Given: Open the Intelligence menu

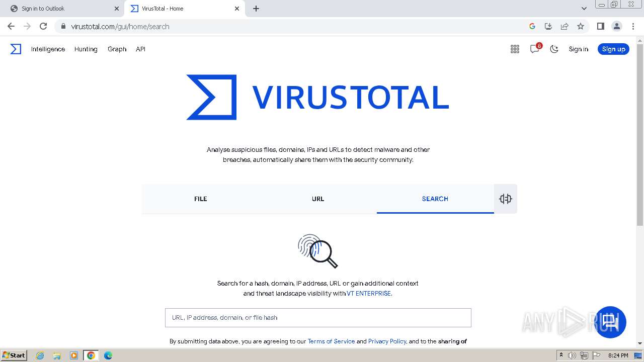Looking at the screenshot, I should 48,49.
